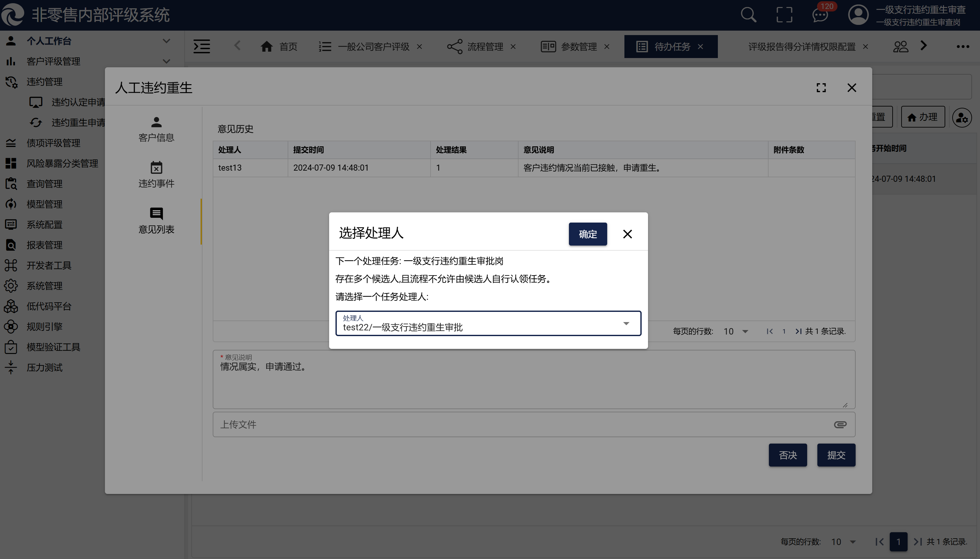Switch to 客户信息 section tab
This screenshot has height=559, width=980.
click(156, 129)
